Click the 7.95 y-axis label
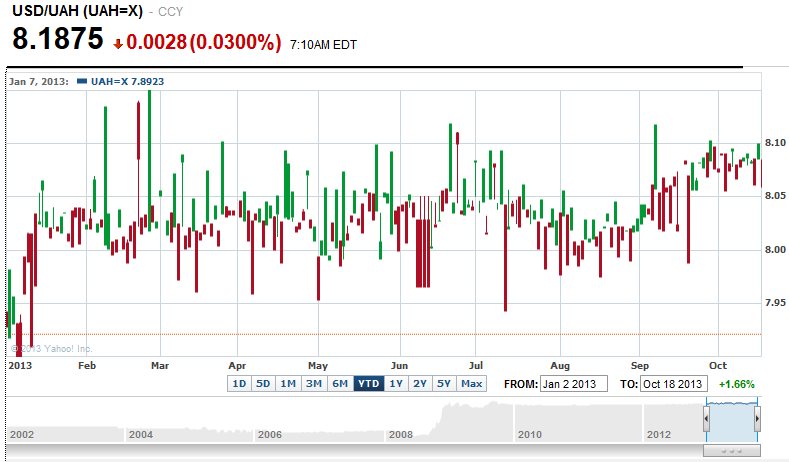The width and height of the screenshot is (789, 462). click(x=775, y=302)
